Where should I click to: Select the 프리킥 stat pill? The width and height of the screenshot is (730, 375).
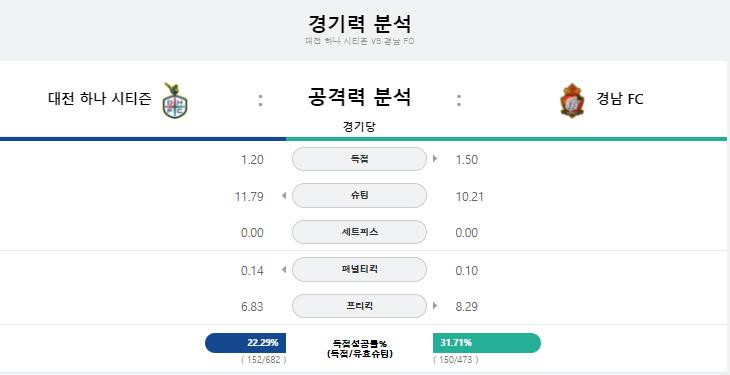coord(359,306)
